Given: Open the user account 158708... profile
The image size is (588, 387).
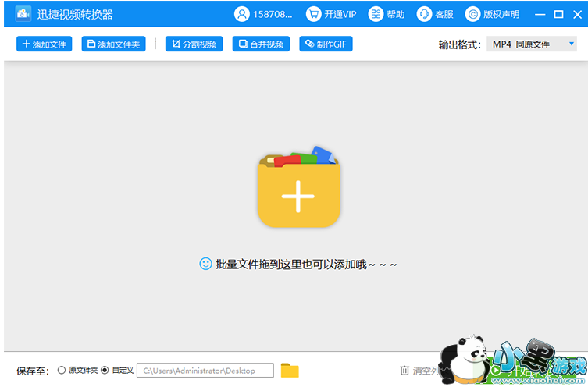Looking at the screenshot, I should [x=263, y=14].
